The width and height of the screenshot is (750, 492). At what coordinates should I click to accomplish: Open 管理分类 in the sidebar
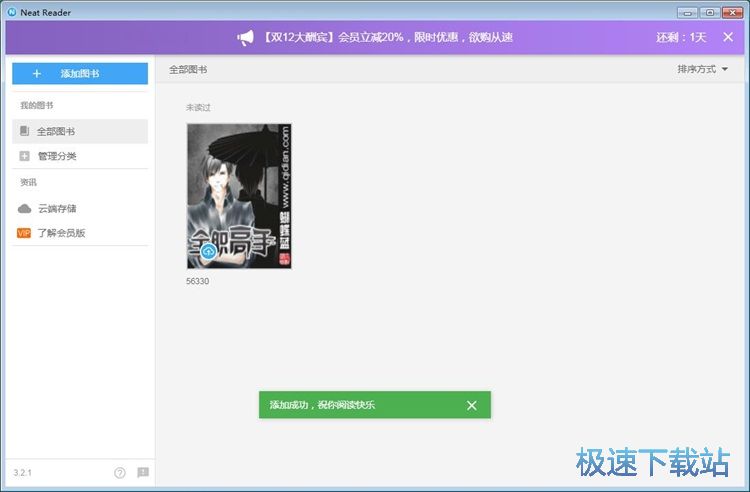click(80, 156)
